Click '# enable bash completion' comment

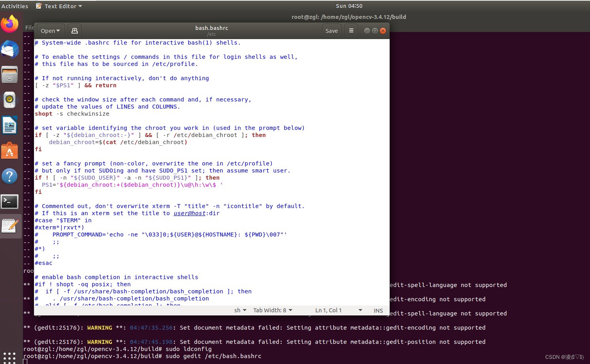(x=117, y=277)
